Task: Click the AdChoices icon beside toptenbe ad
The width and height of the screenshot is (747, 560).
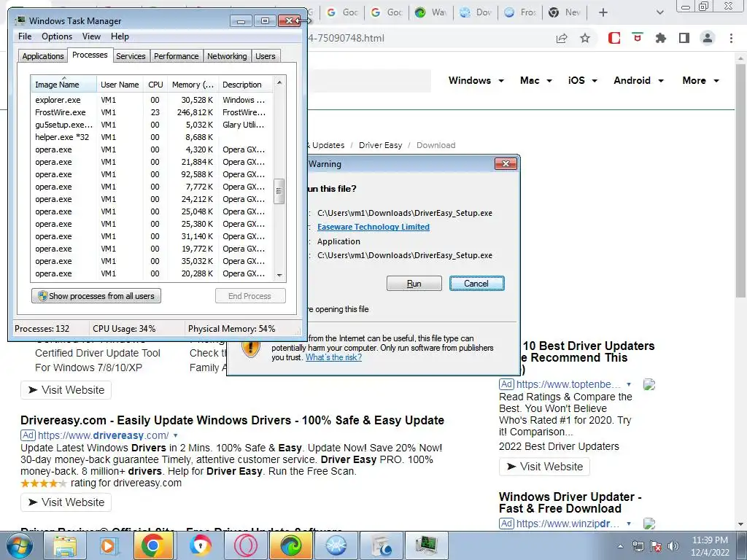Action: pyautogui.click(x=649, y=384)
